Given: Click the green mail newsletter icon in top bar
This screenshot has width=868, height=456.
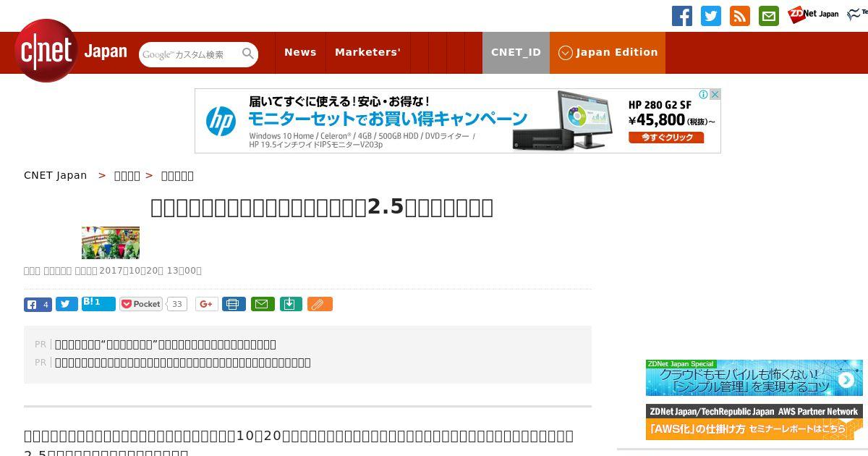Looking at the screenshot, I should 769,16.
